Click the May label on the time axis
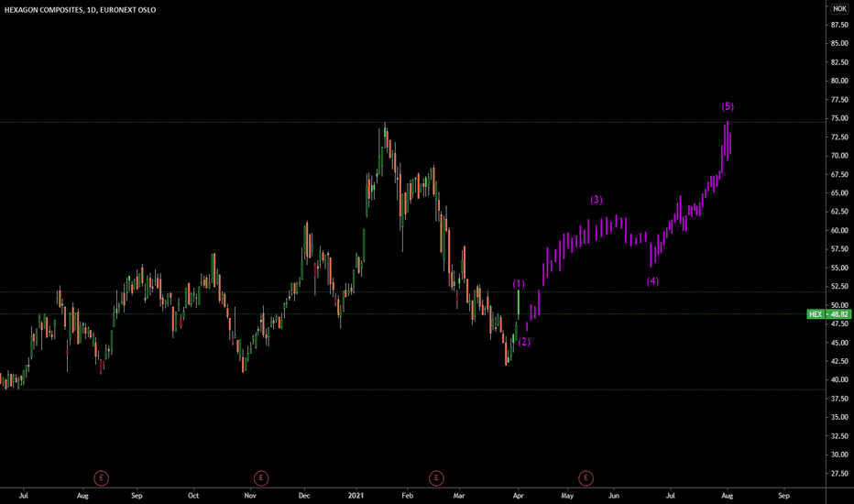Viewport: 854px width, 504px height. pyautogui.click(x=567, y=496)
